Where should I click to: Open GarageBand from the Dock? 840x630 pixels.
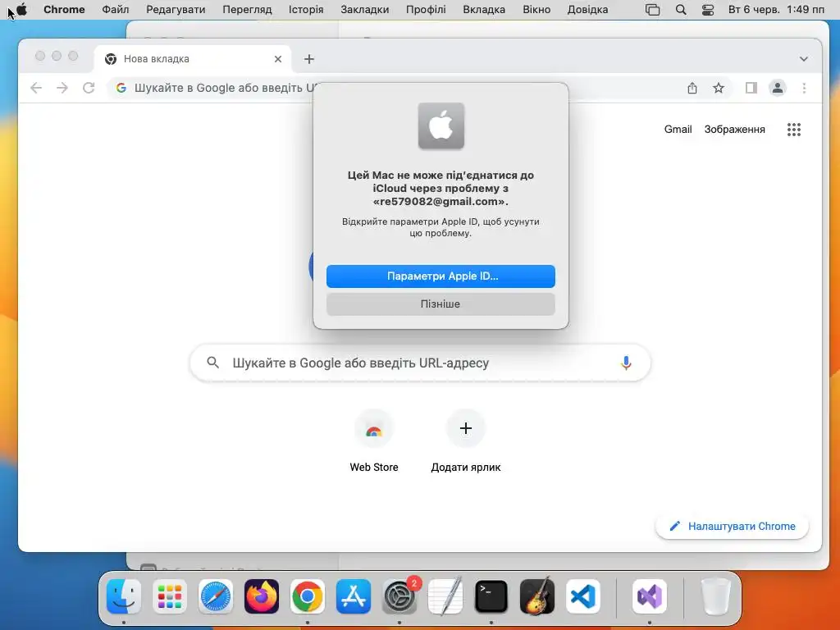click(x=537, y=596)
